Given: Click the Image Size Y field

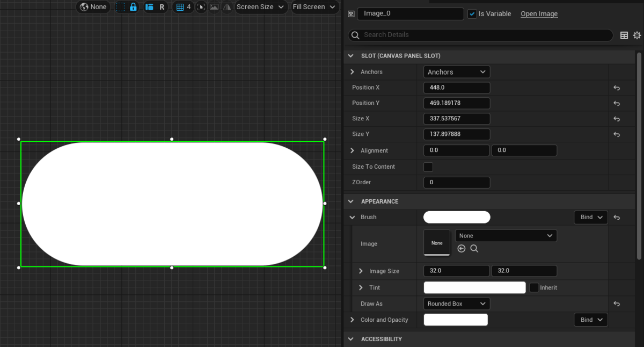Looking at the screenshot, I should 524,271.
